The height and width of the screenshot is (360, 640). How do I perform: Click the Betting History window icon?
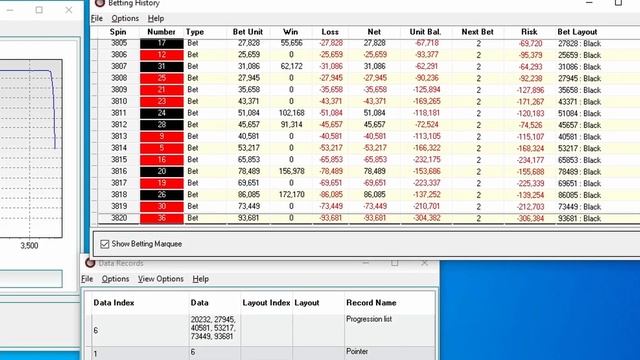(99, 3)
